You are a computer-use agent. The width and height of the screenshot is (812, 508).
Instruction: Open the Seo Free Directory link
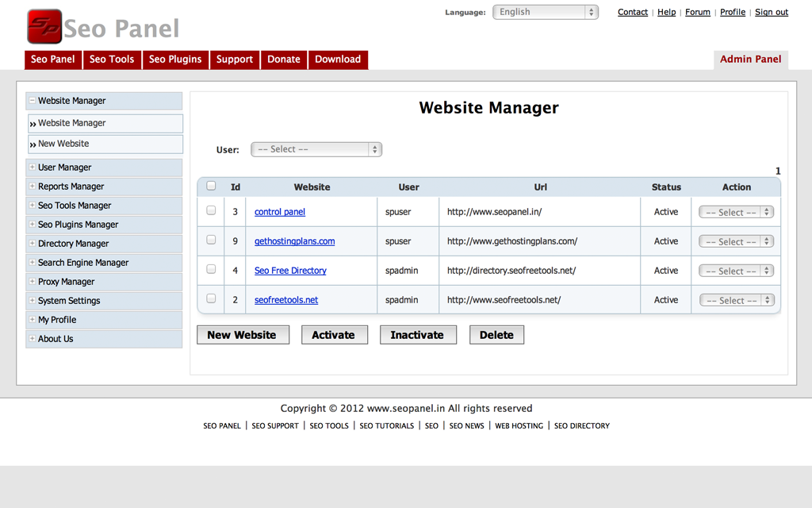(x=290, y=271)
